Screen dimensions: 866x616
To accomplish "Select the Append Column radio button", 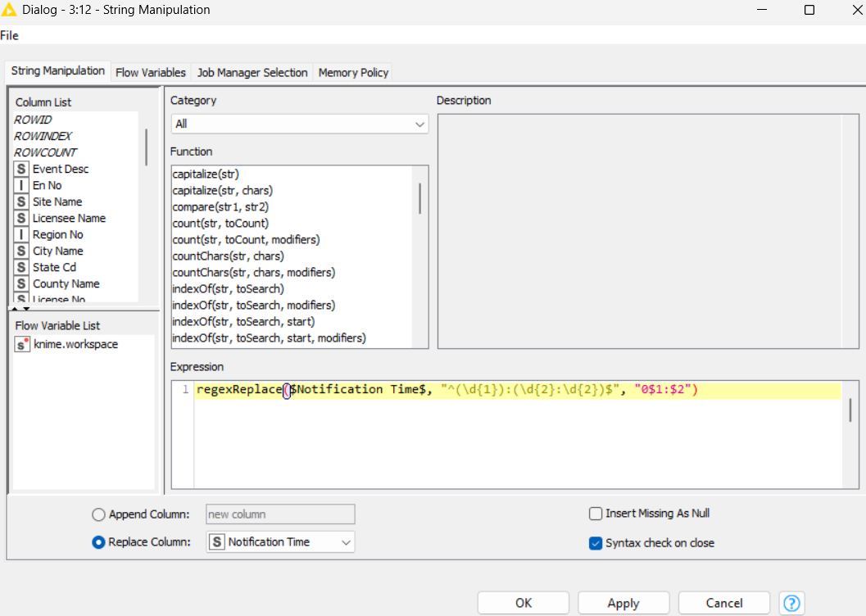I will coord(99,514).
